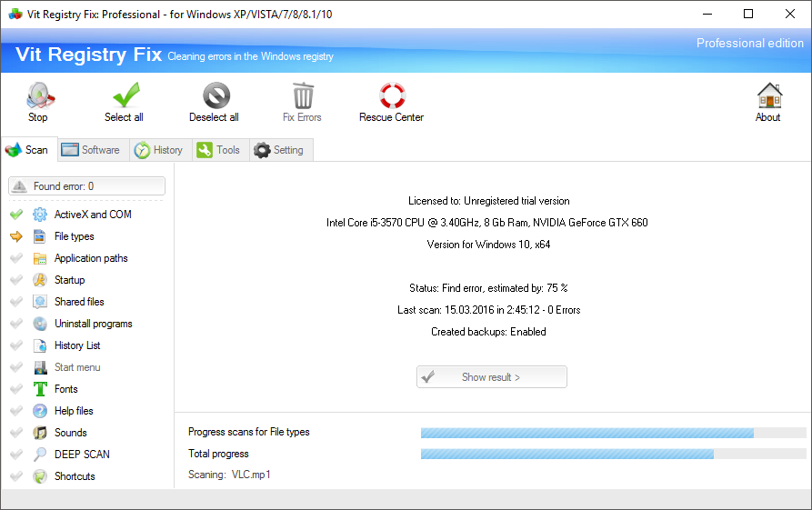Image resolution: width=812 pixels, height=510 pixels.
Task: Maximize the Vit Registry Fix window
Action: coord(748,14)
